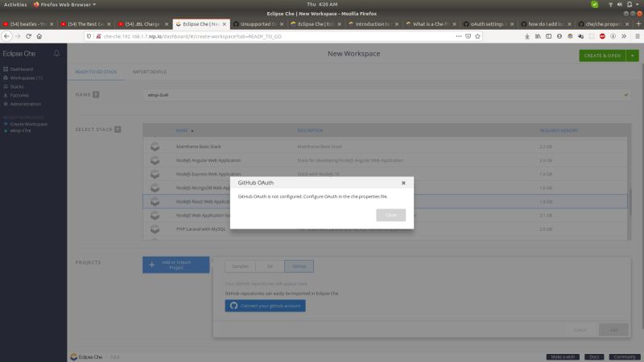Screen dimensions: 644x362
Task: Click Create Workspace under recent workspaces
Action: point(28,124)
